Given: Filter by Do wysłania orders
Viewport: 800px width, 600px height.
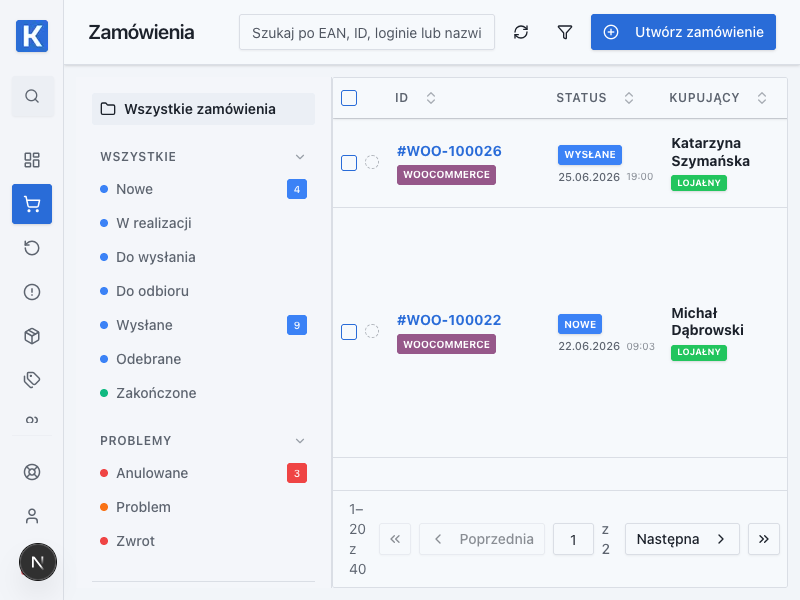Looking at the screenshot, I should point(204,257).
